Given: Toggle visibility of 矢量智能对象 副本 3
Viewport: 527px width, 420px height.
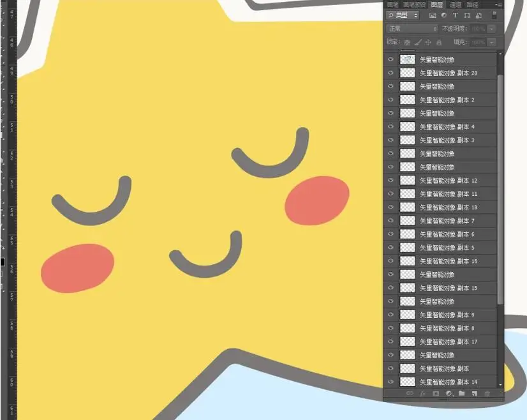Looking at the screenshot, I should tap(390, 140).
